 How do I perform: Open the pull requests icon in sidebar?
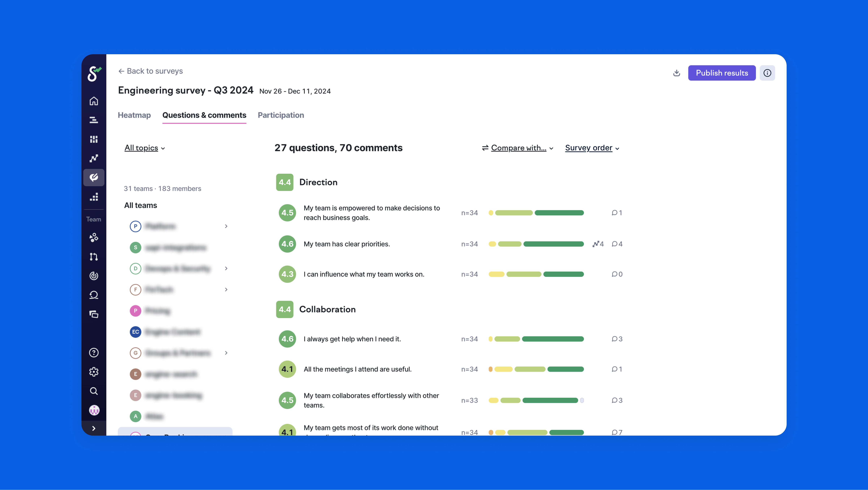[x=94, y=256]
